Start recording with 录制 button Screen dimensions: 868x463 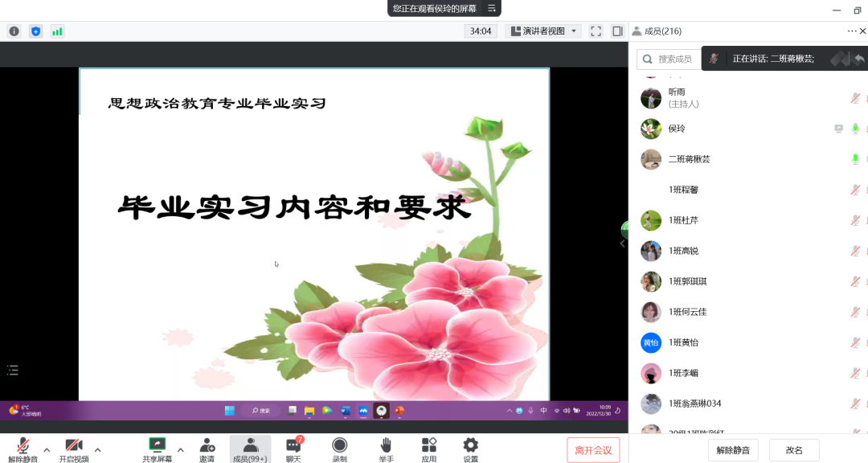[339, 449]
